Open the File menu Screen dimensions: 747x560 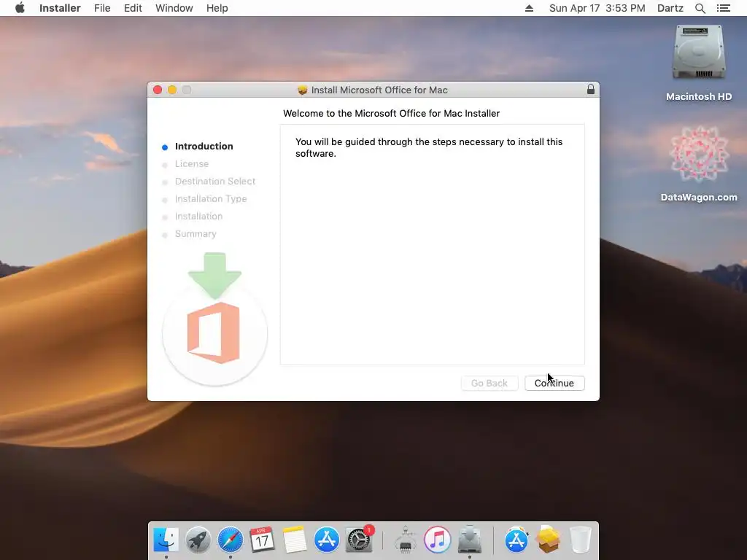coord(102,8)
